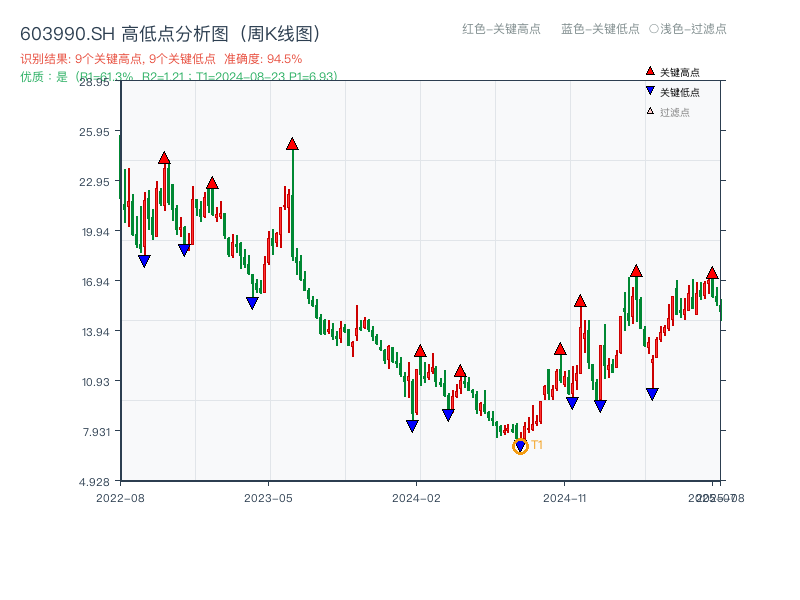The width and height of the screenshot is (800, 600).
Task: Click the green 优质 result line
Action: pos(179,77)
